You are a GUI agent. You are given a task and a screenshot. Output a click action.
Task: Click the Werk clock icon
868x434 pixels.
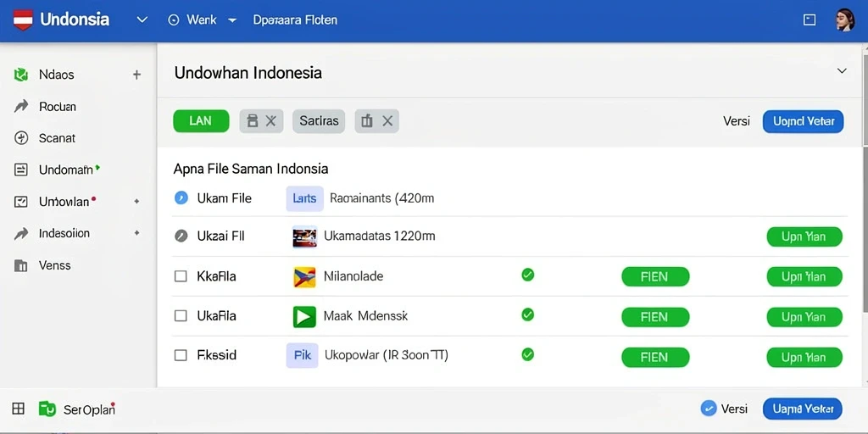tap(174, 20)
